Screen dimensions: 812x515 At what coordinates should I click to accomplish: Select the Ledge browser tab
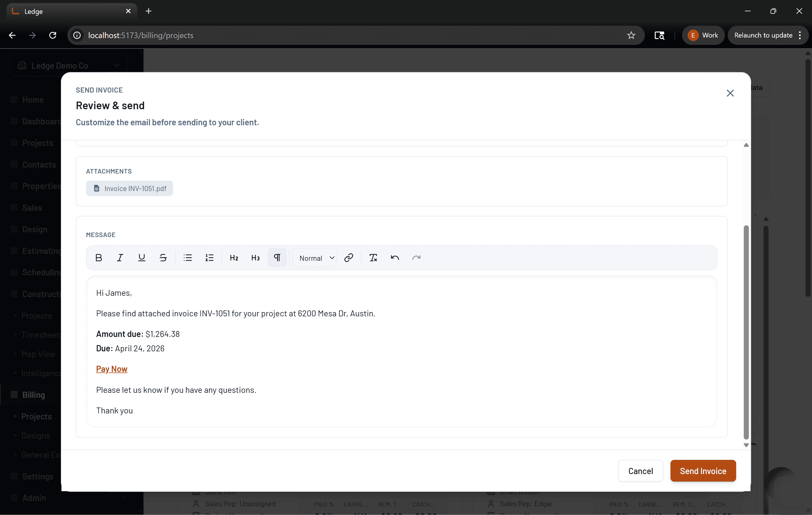coord(72,11)
